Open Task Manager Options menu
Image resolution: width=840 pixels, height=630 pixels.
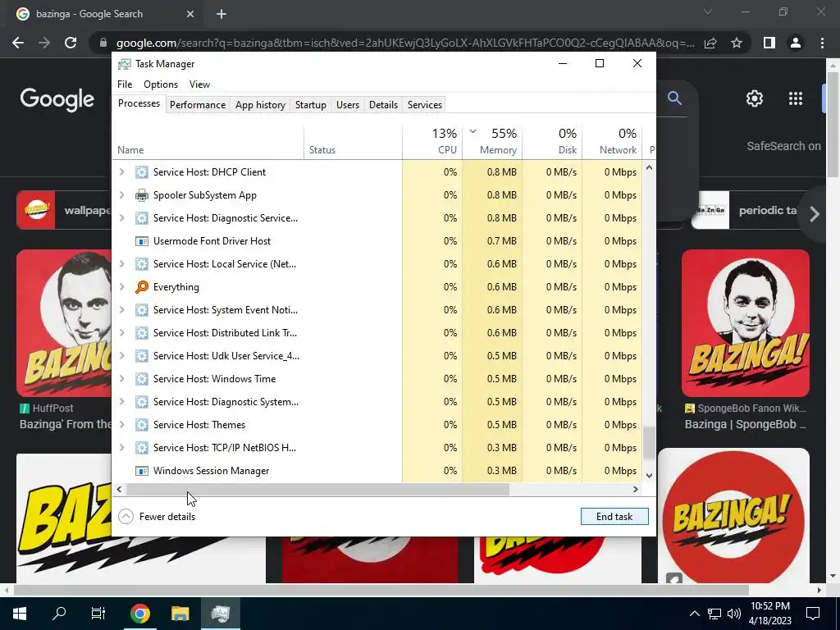(161, 84)
